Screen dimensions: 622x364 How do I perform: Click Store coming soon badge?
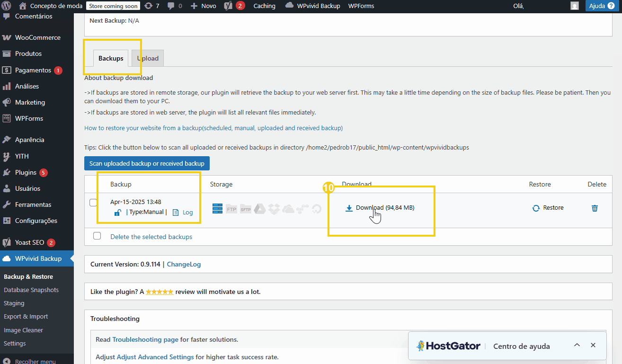pos(113,6)
